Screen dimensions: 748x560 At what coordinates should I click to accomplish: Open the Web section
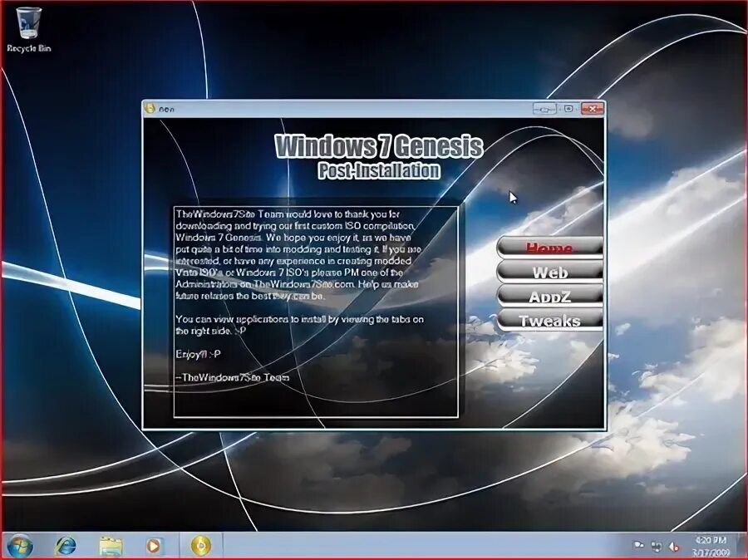point(549,272)
